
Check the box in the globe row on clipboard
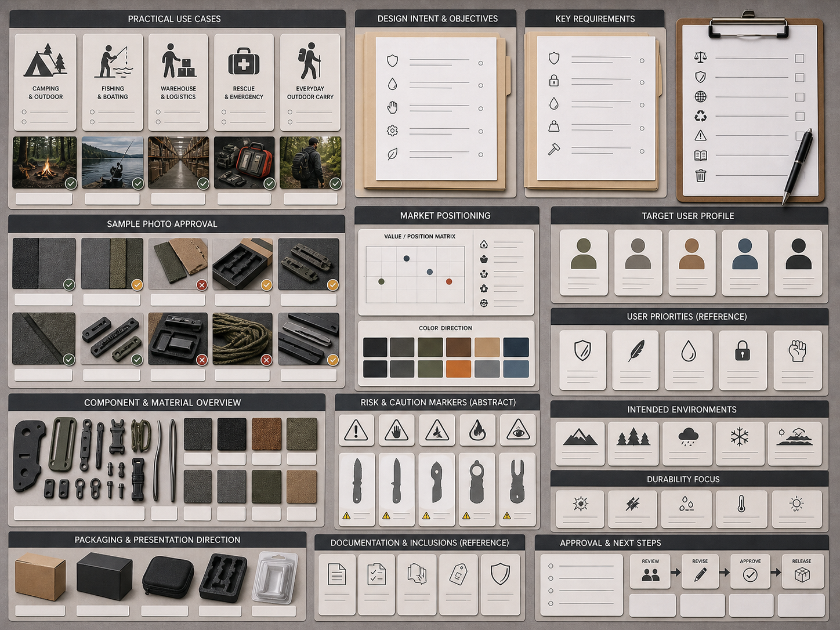pos(799,97)
